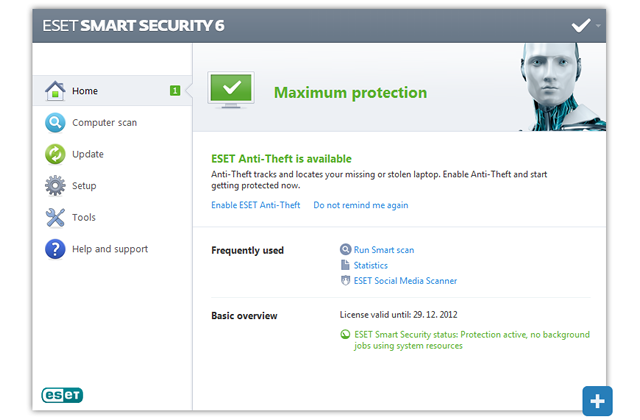Click the green Update arrows icon
This screenshot has width=640, height=420.
point(55,154)
